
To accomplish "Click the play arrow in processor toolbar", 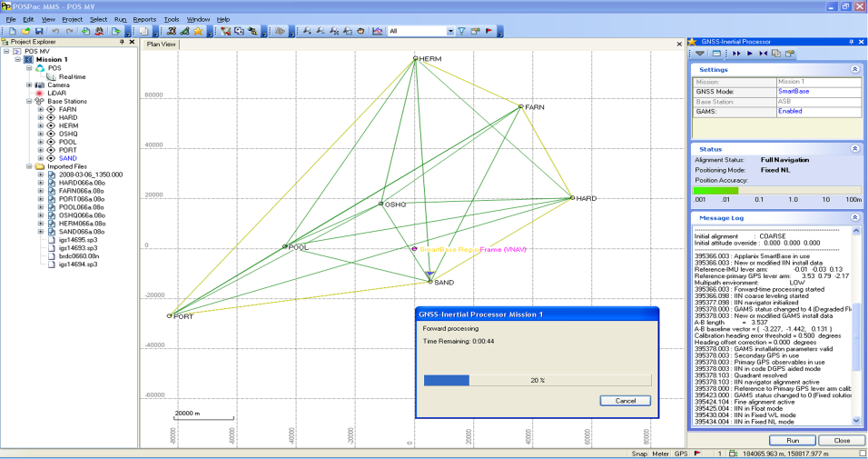I will pos(750,54).
